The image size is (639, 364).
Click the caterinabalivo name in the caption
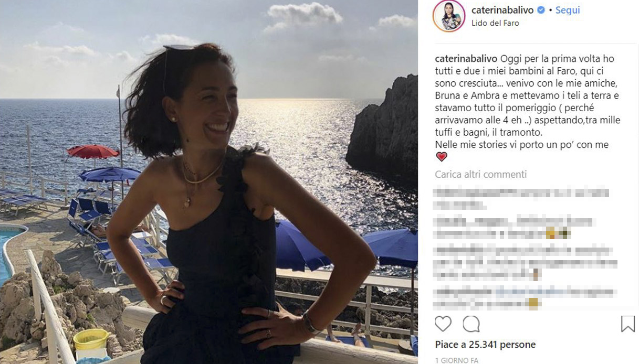(466, 58)
